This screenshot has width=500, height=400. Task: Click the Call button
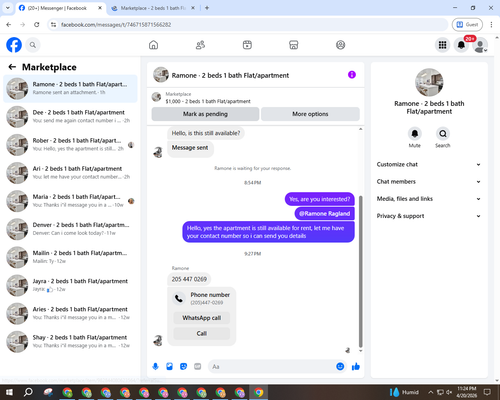click(x=202, y=333)
